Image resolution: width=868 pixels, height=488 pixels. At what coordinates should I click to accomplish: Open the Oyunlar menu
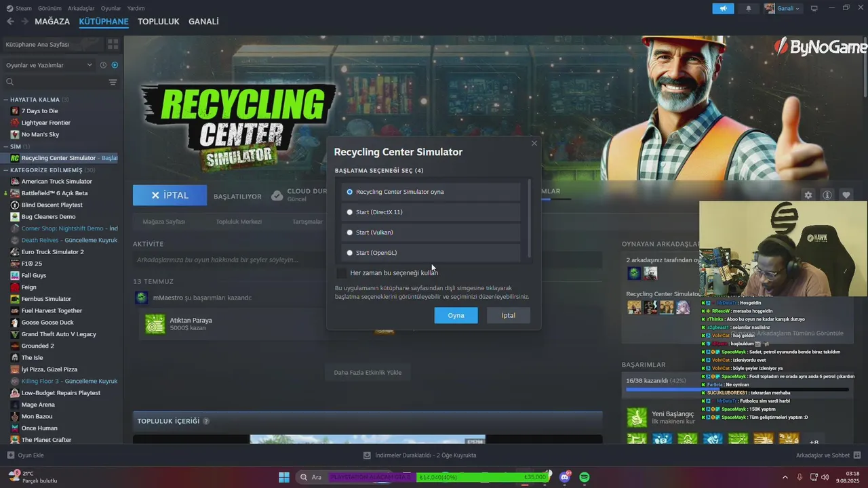(x=111, y=8)
